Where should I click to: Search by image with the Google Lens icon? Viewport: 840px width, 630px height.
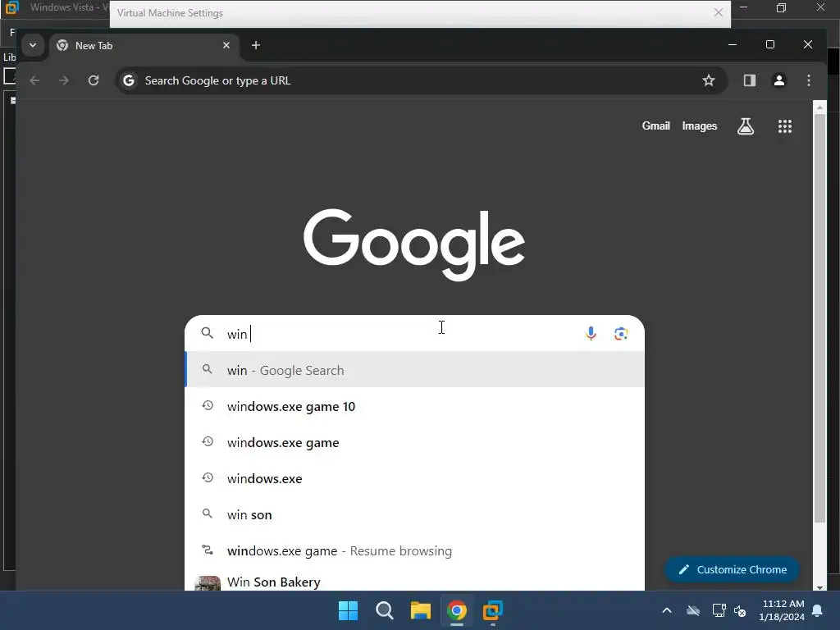(x=621, y=334)
